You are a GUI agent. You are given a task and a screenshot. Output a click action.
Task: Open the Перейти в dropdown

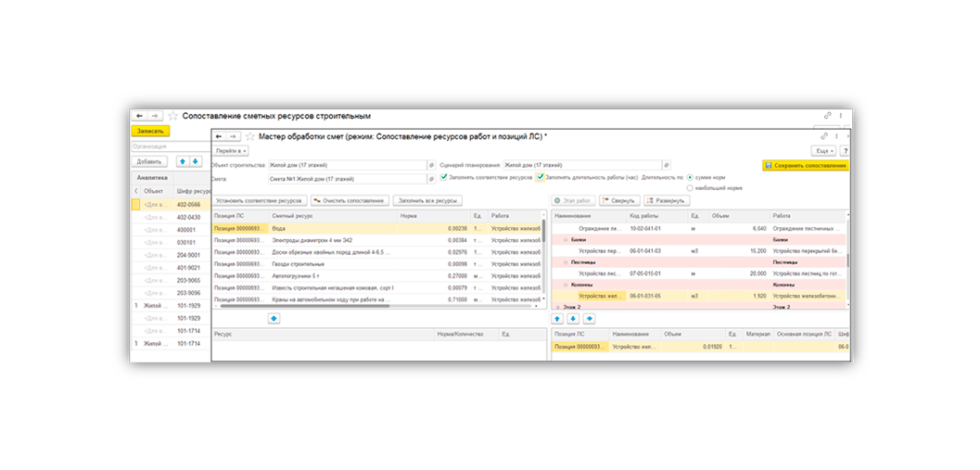(x=231, y=150)
